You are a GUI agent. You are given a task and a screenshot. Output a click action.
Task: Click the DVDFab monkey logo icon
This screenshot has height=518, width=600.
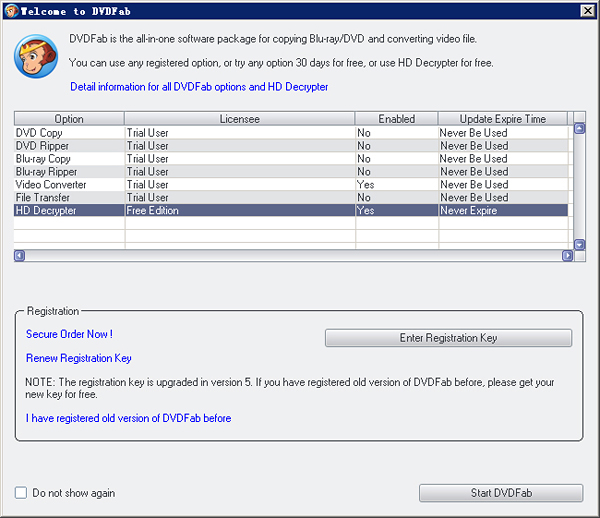point(36,56)
